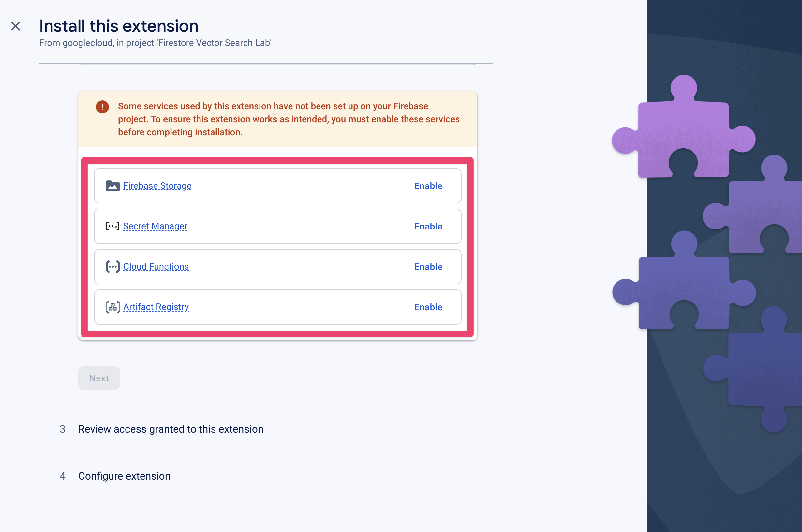Click the greyed-out Next button
This screenshot has width=802, height=532.
(99, 377)
